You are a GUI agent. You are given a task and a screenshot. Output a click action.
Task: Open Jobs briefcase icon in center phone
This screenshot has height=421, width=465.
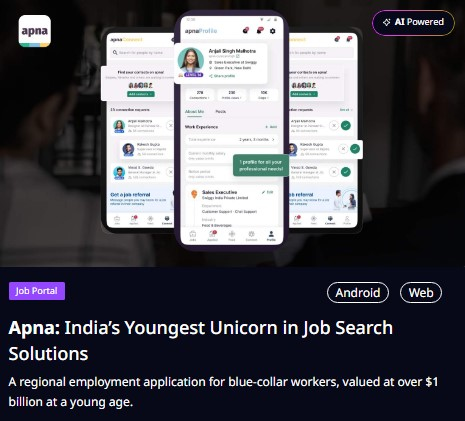pyautogui.click(x=192, y=236)
